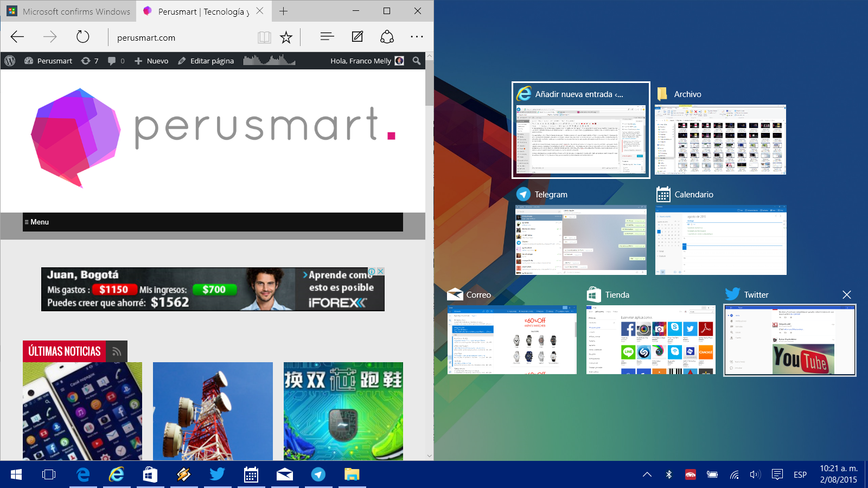Refresh the perusmart.com page
This screenshot has width=868, height=488.
[x=82, y=37]
